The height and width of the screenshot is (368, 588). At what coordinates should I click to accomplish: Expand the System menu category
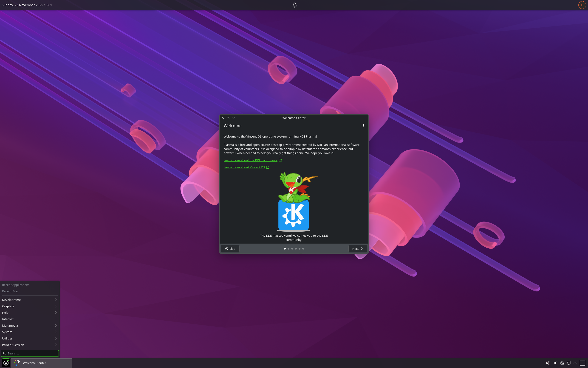[30, 332]
